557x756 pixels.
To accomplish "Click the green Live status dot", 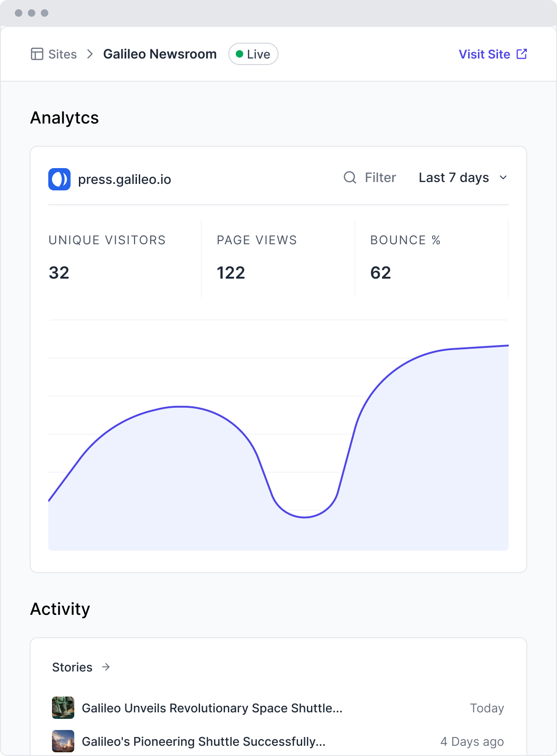I will (x=240, y=54).
